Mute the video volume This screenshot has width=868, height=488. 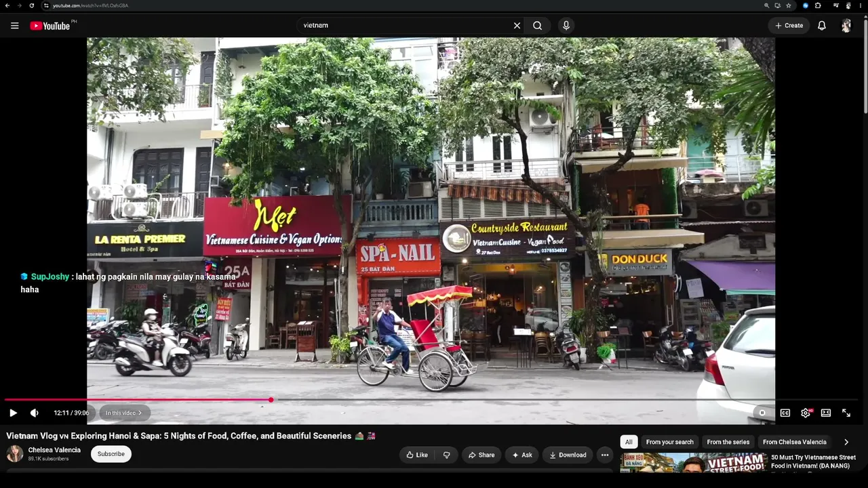coord(35,413)
